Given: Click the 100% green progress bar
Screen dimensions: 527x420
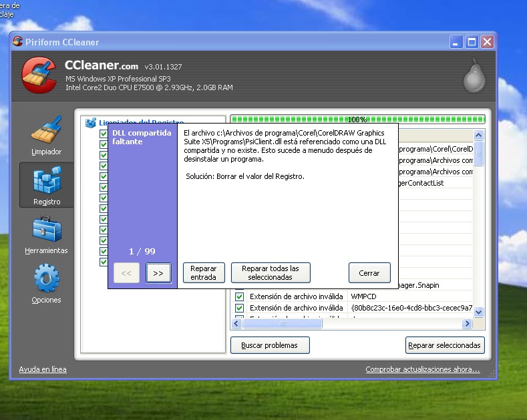Looking at the screenshot, I should tap(357, 119).
